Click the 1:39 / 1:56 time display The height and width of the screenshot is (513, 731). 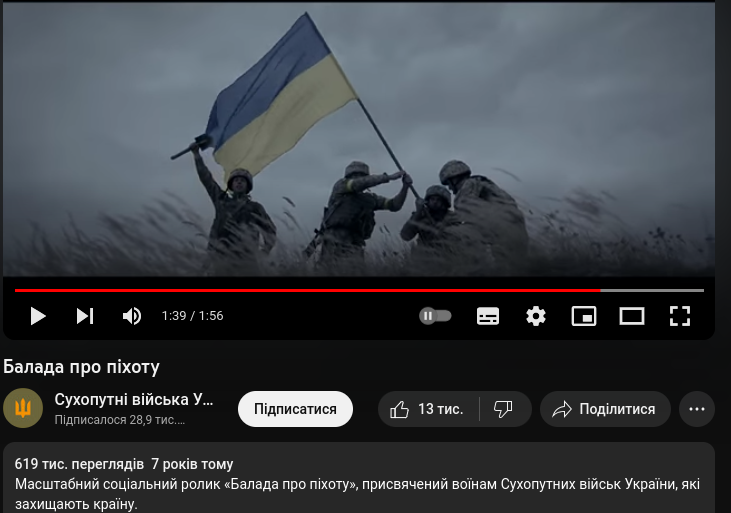click(x=193, y=316)
